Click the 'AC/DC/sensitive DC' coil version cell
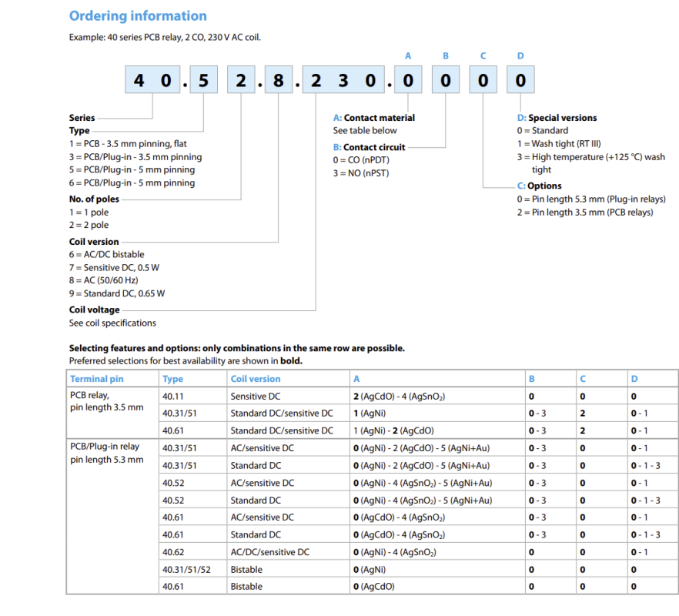 click(269, 552)
